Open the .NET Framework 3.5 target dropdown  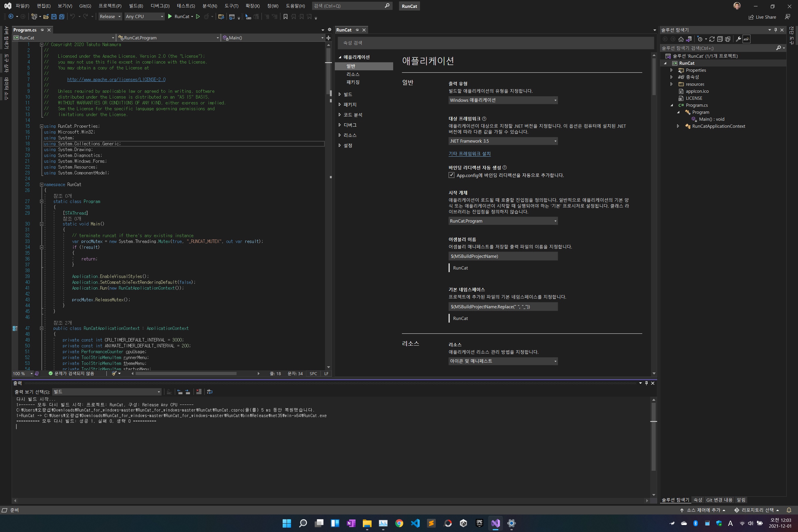pos(503,141)
